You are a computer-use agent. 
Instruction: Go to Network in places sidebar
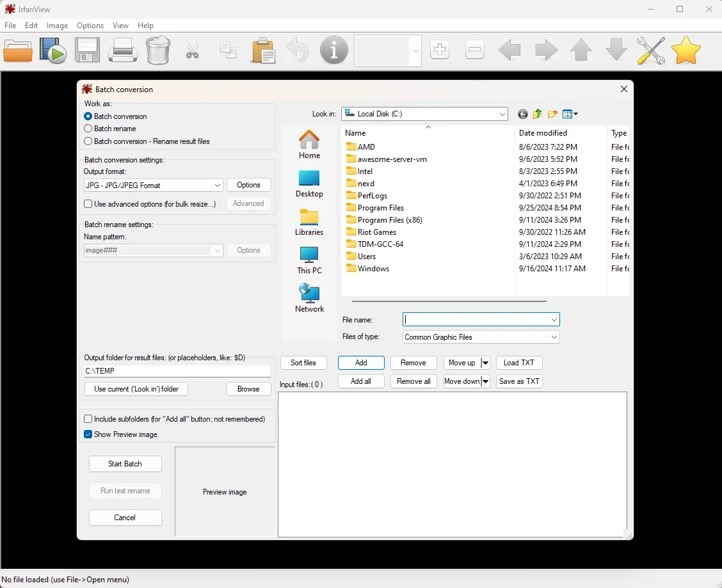click(309, 298)
